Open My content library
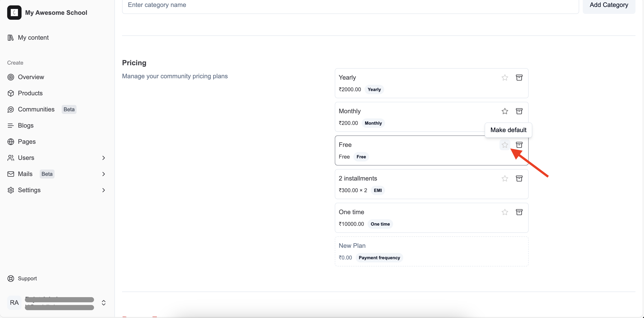Viewport: 644px width, 318px height. pos(28,37)
